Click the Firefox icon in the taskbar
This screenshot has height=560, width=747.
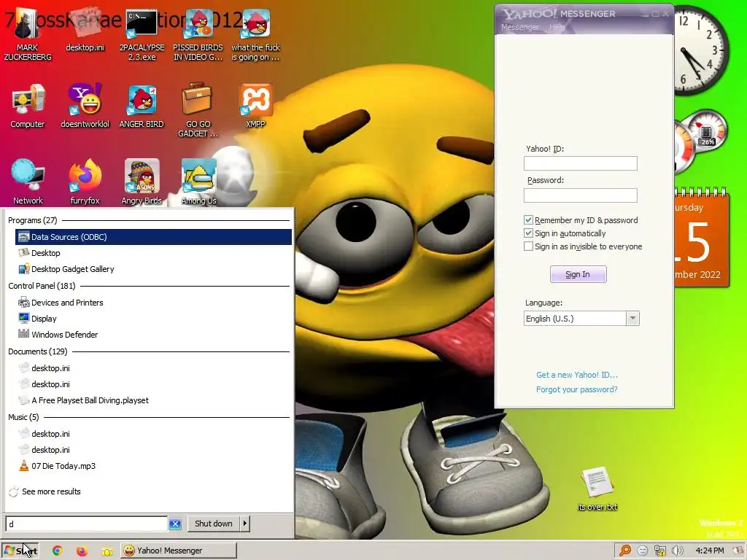(82, 551)
